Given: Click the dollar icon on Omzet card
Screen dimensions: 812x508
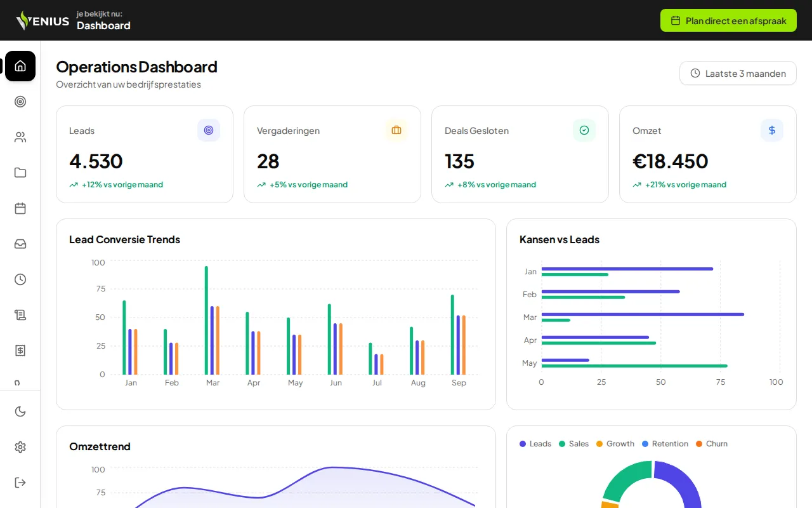Looking at the screenshot, I should tap(772, 130).
